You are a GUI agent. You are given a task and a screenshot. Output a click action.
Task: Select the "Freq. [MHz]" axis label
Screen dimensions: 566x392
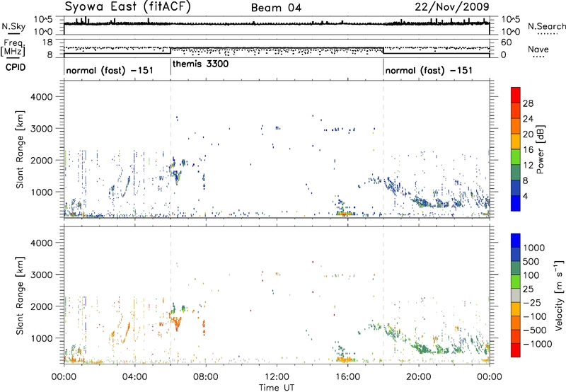13,47
